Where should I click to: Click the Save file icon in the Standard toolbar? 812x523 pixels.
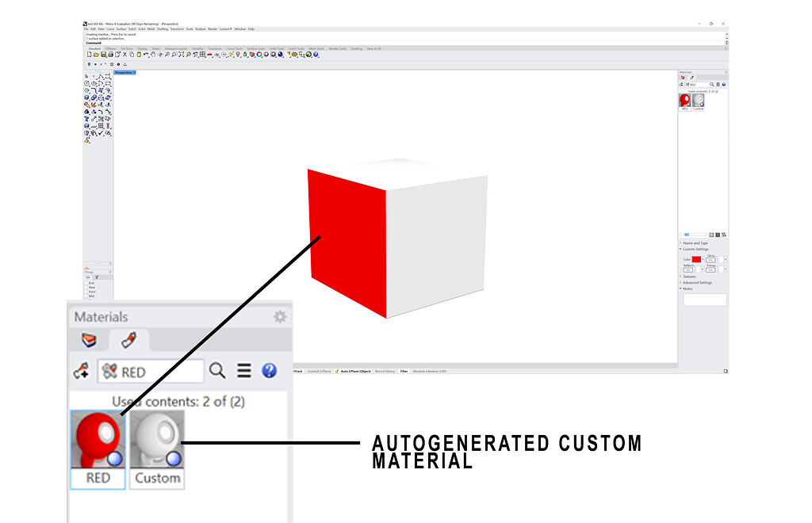pos(103,55)
